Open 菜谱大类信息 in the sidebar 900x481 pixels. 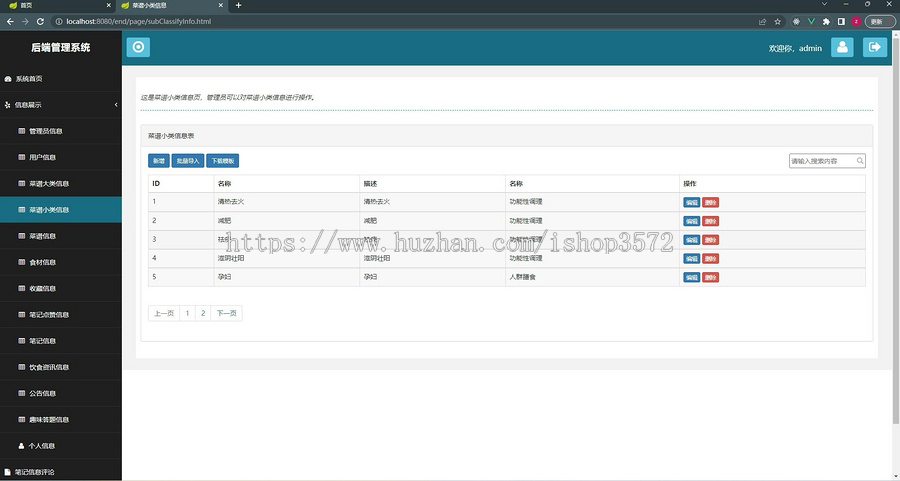(60, 184)
